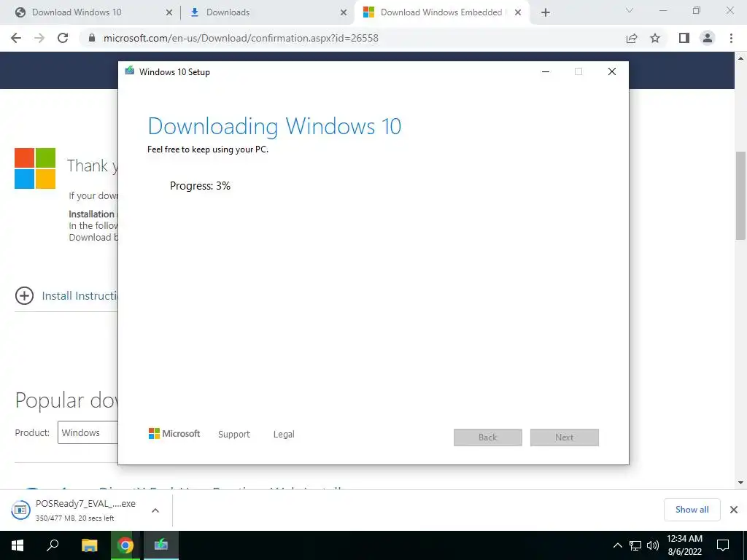
Task: Click the page vertical scrollbar thumb
Action: click(x=741, y=195)
